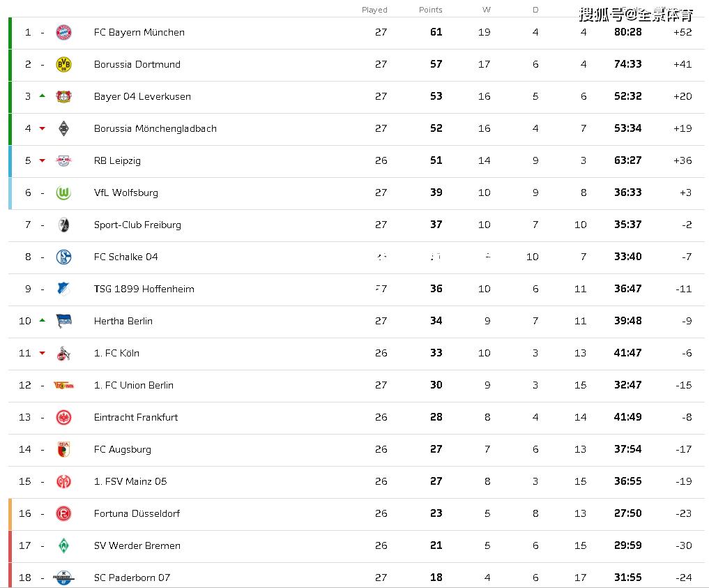The height and width of the screenshot is (588, 709).
Task: Sort table by Played column header
Action: click(x=374, y=10)
